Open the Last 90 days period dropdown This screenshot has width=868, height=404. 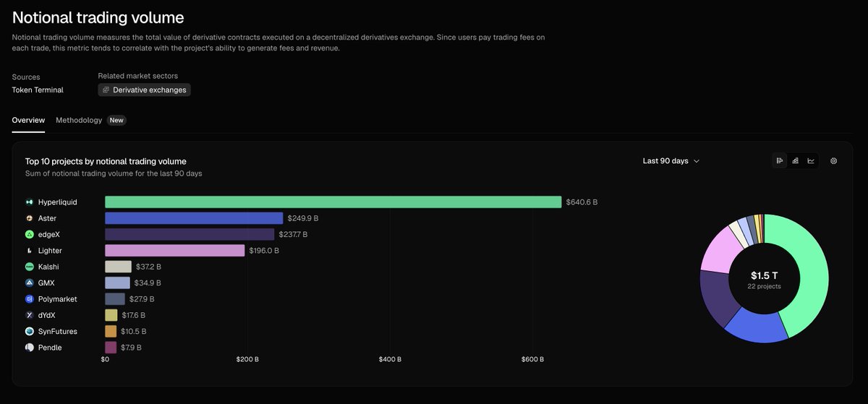click(671, 161)
